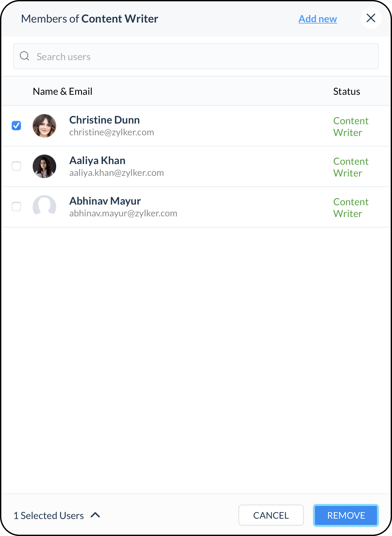
Task: Open Christine Dunn's name entry
Action: pyautogui.click(x=105, y=120)
